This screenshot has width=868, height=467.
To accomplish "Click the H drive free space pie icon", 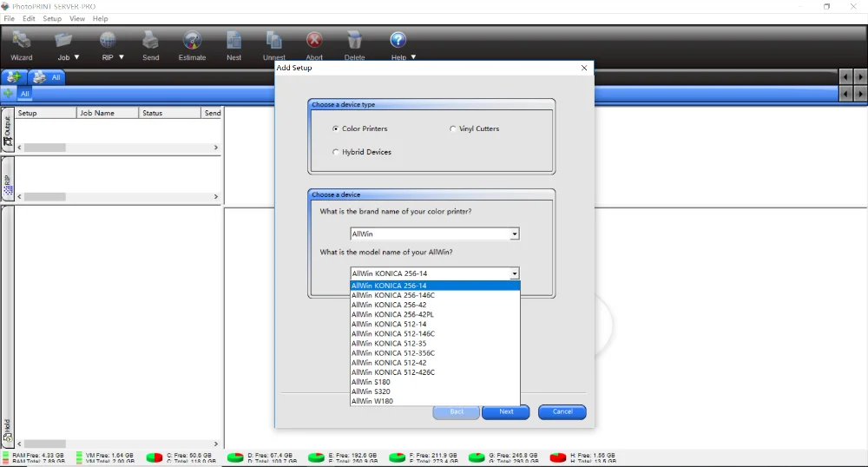I will [x=558, y=457].
